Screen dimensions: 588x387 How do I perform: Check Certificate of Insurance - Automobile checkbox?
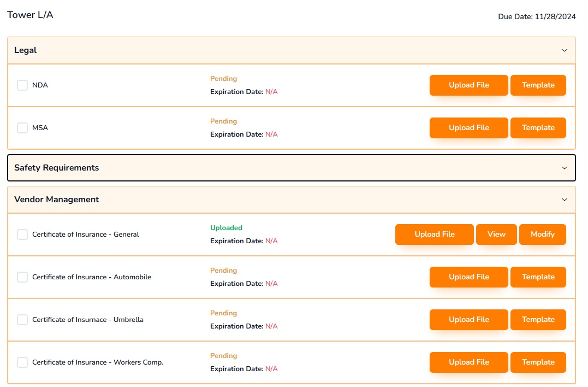[22, 277]
